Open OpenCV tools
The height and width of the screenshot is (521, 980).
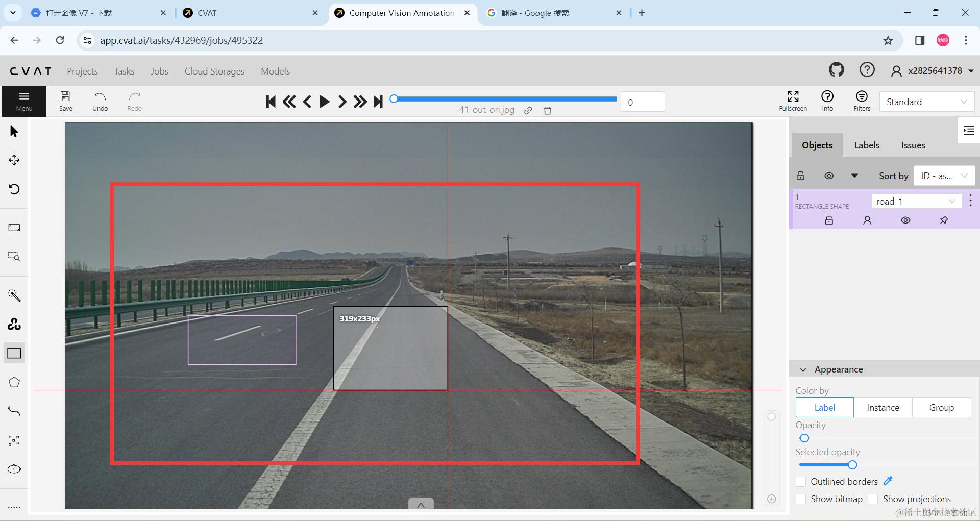coord(14,324)
